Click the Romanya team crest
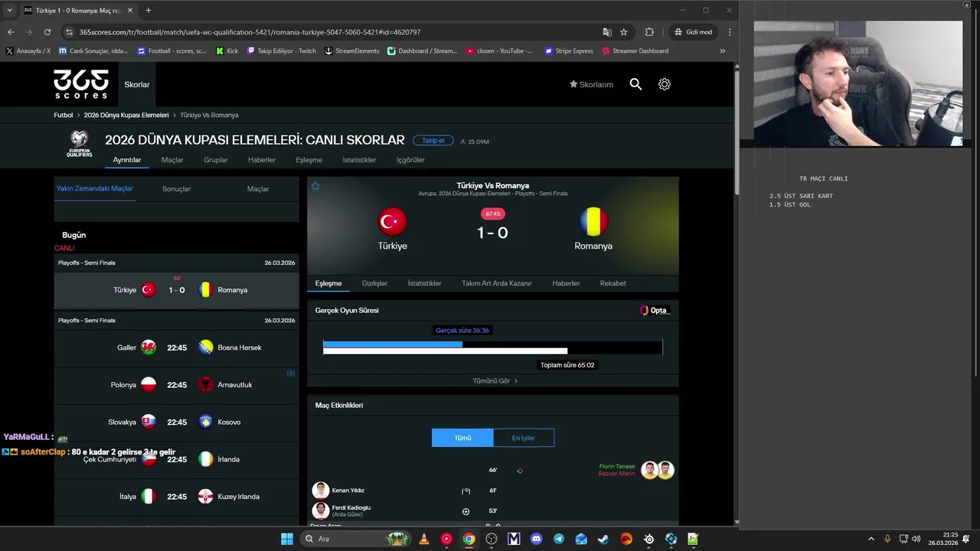The width and height of the screenshot is (980, 551). pyautogui.click(x=593, y=222)
